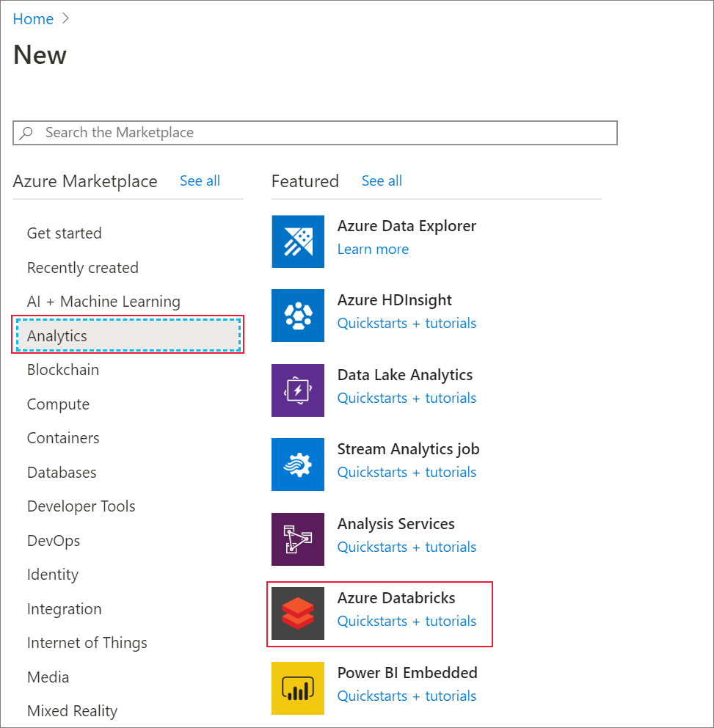Open Azure Databricks Quickstarts + tutorials link
The height and width of the screenshot is (728, 714).
[407, 622]
